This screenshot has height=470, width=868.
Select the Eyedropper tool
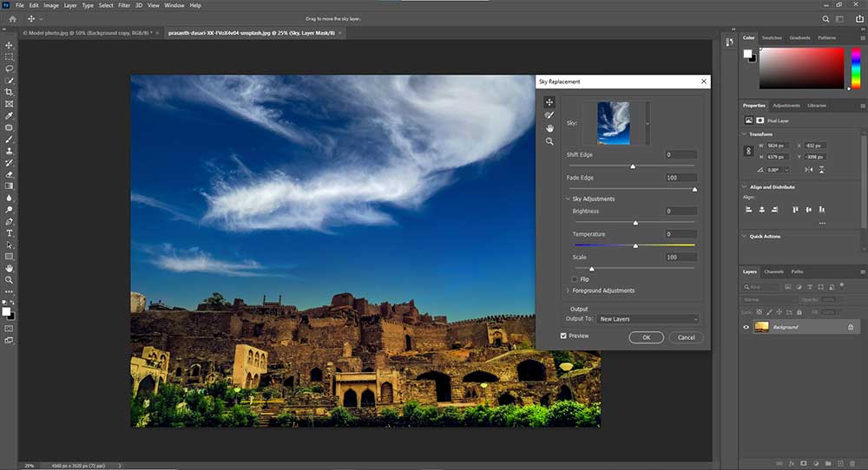9,115
